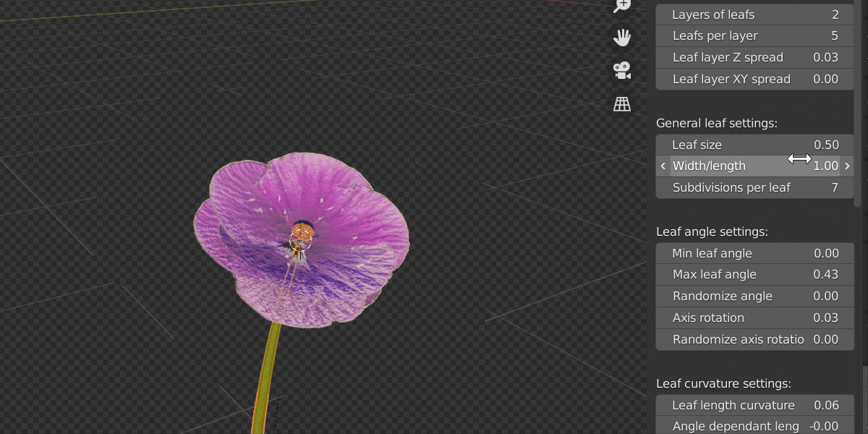The height and width of the screenshot is (434, 868).
Task: Select the flower mesh in the viewport
Action: [x=300, y=239]
